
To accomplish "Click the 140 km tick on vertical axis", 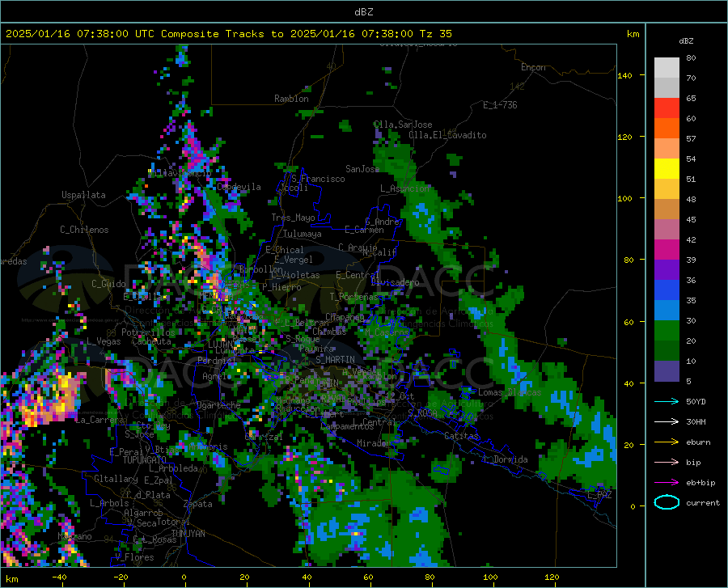I will pyautogui.click(x=624, y=76).
